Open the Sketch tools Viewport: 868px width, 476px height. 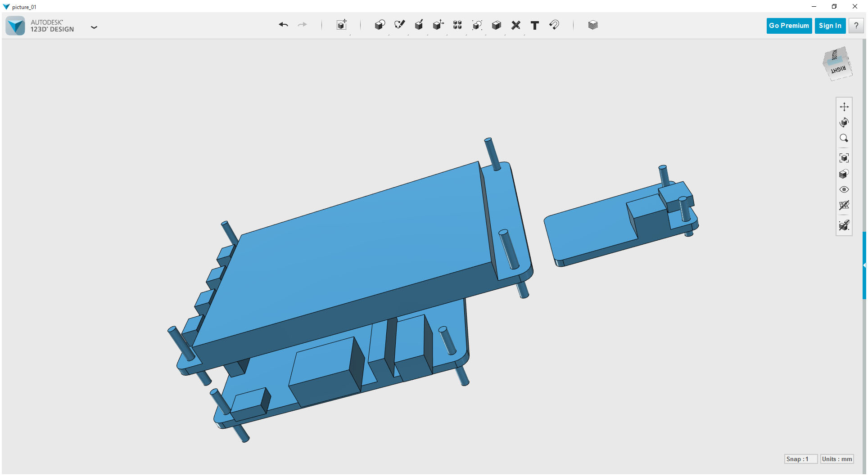[x=399, y=25]
